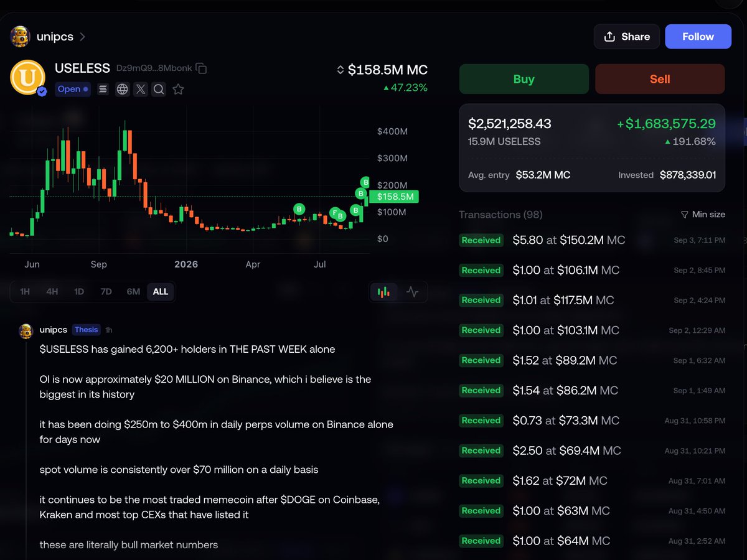Viewport: 747px width, 560px height.
Task: Click the Sep 3, 7:11 PM timestamp
Action: pos(699,240)
